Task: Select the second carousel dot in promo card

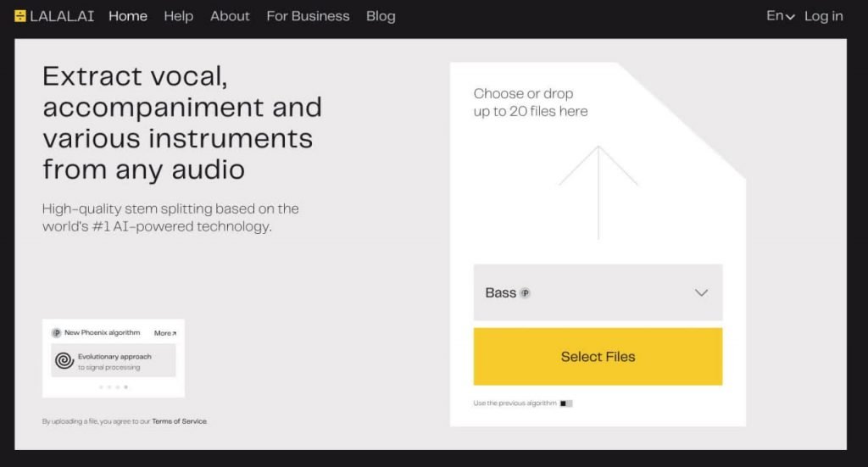Action: tap(109, 386)
